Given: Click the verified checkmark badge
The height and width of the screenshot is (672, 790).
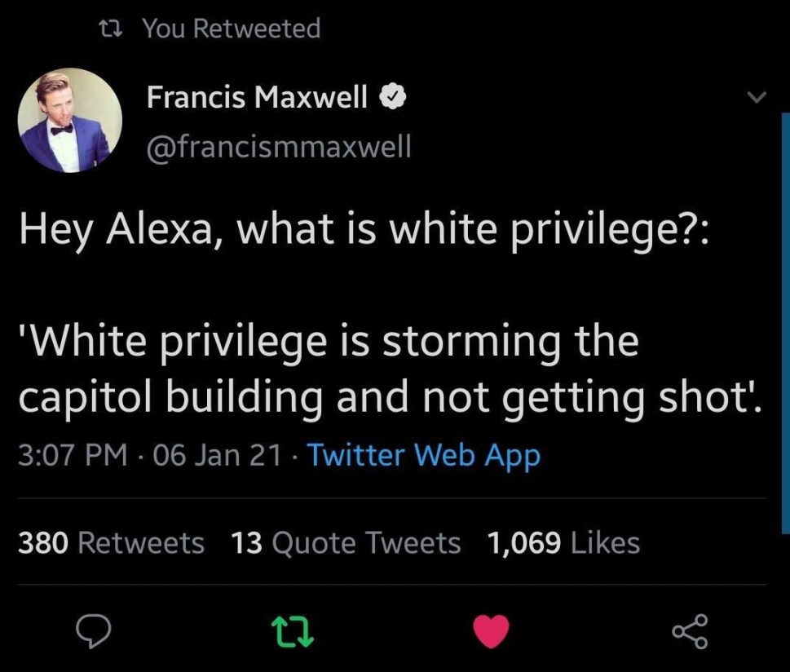Looking at the screenshot, I should (x=394, y=98).
